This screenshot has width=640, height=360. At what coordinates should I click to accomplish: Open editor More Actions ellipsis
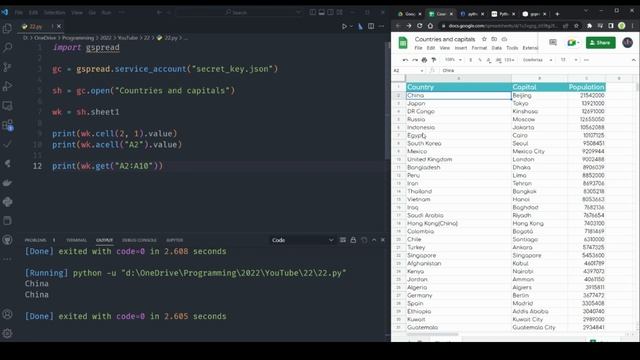[x=381, y=26]
